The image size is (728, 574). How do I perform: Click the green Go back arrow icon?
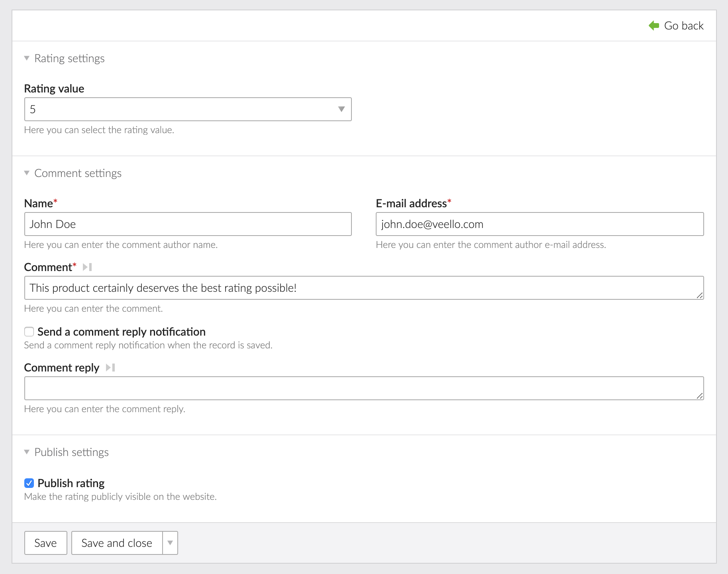[x=654, y=26]
